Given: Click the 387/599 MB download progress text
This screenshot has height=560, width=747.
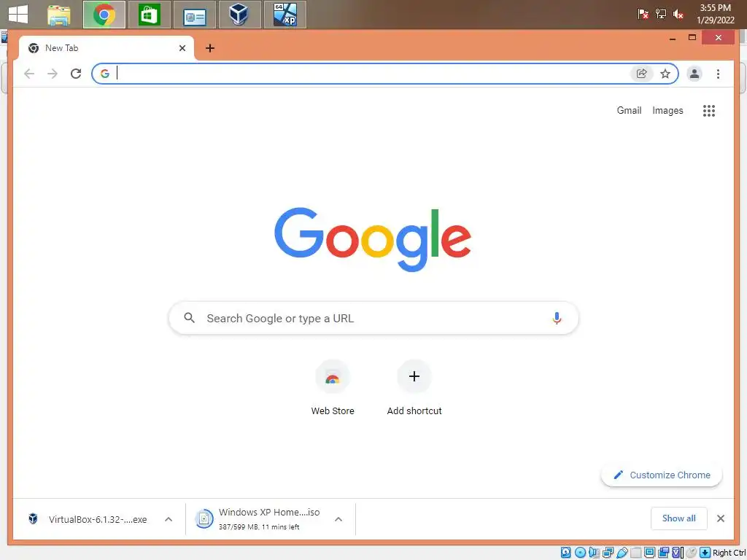Looking at the screenshot, I should (259, 526).
